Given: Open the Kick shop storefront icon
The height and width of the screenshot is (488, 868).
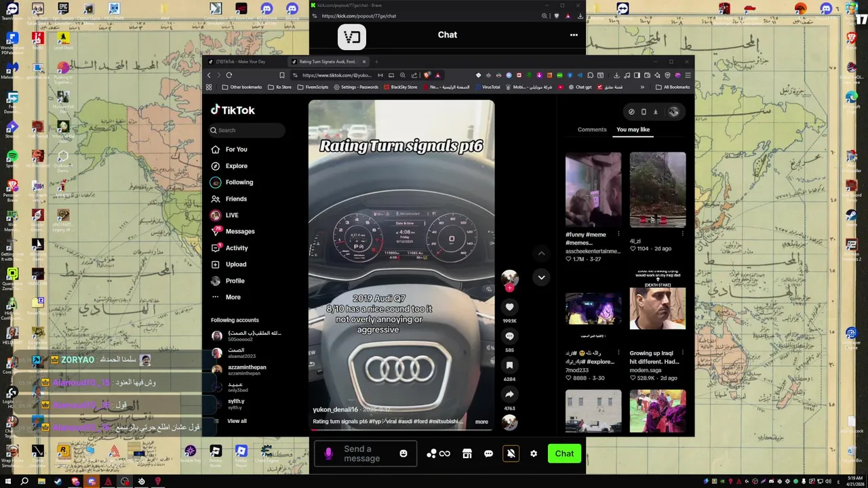Looking at the screenshot, I should click(467, 453).
